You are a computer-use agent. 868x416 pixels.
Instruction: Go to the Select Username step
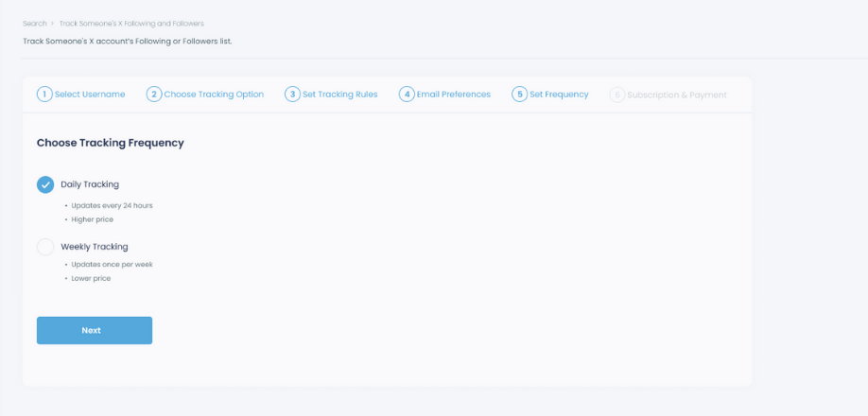tap(90, 95)
